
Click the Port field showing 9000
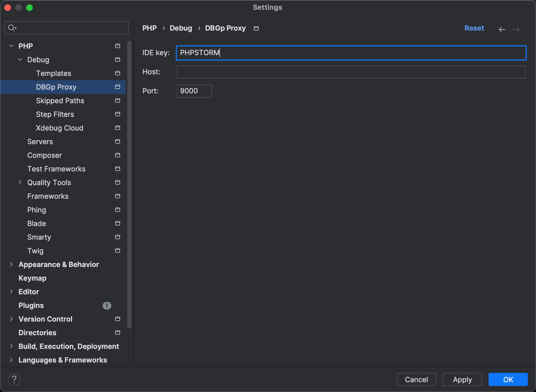(194, 91)
